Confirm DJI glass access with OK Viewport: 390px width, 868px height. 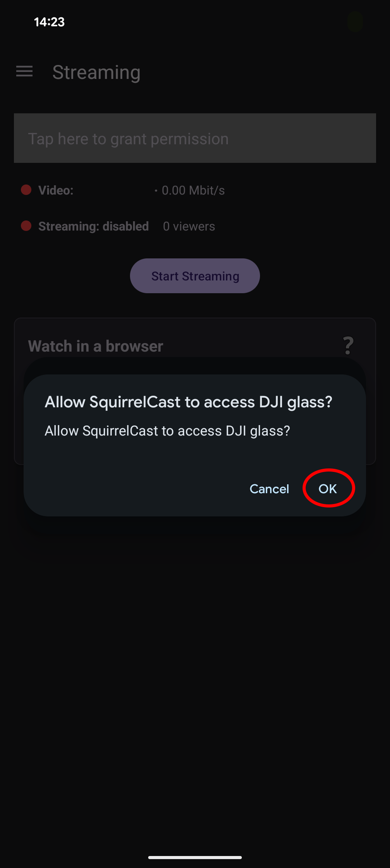coord(328,488)
